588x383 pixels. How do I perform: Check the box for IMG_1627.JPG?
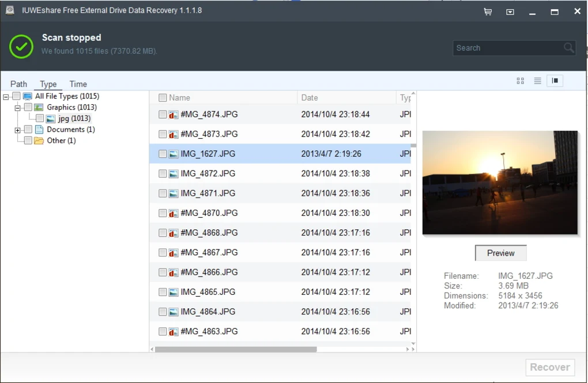[x=163, y=154]
